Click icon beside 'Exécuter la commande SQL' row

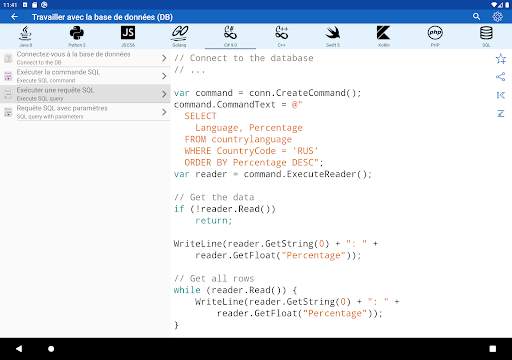[8, 76]
